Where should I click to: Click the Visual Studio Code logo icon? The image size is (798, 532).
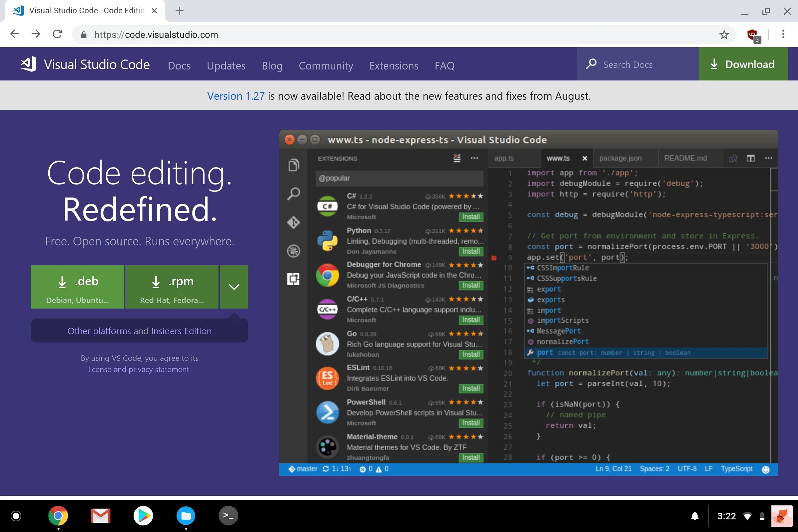pos(28,64)
